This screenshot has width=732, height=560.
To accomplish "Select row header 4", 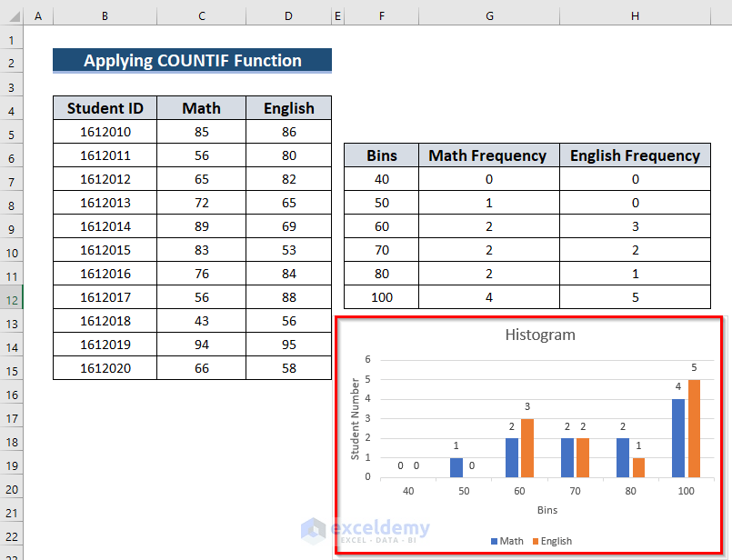I will [14, 108].
